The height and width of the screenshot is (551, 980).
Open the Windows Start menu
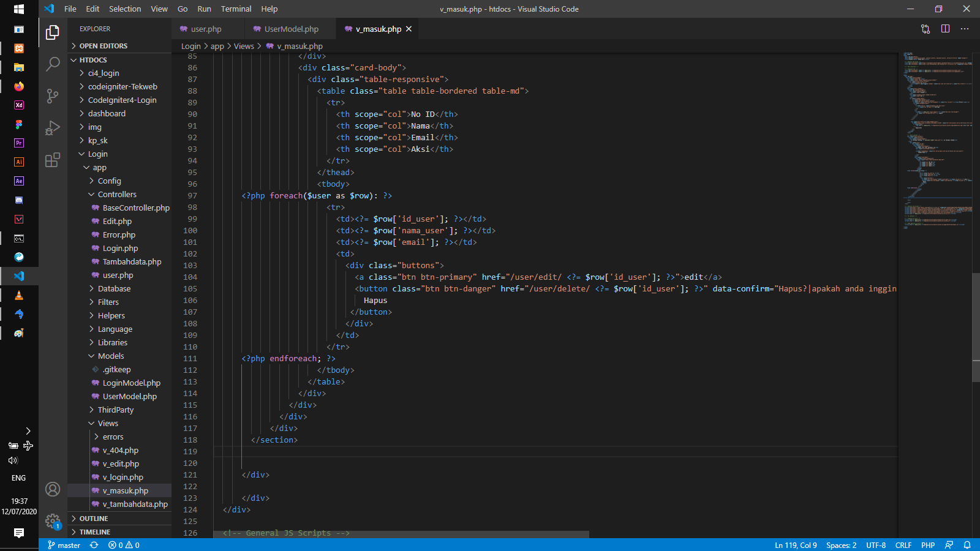[19, 9]
